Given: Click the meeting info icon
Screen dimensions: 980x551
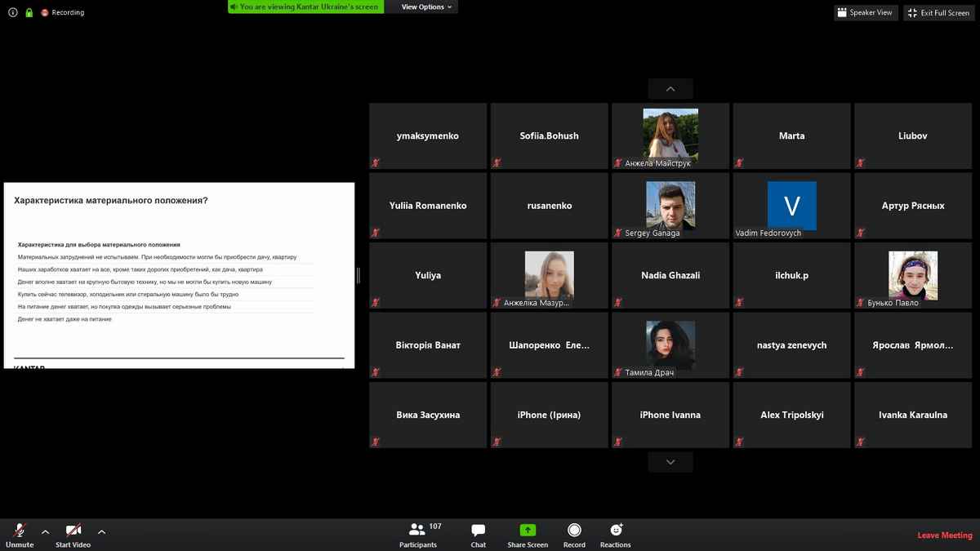Looking at the screenshot, I should (x=13, y=13).
